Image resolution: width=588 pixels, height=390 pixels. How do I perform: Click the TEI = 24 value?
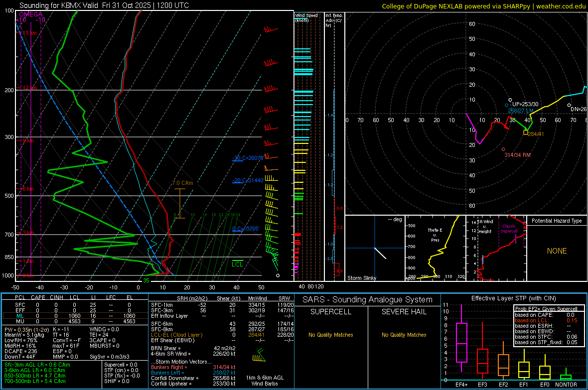click(99, 335)
